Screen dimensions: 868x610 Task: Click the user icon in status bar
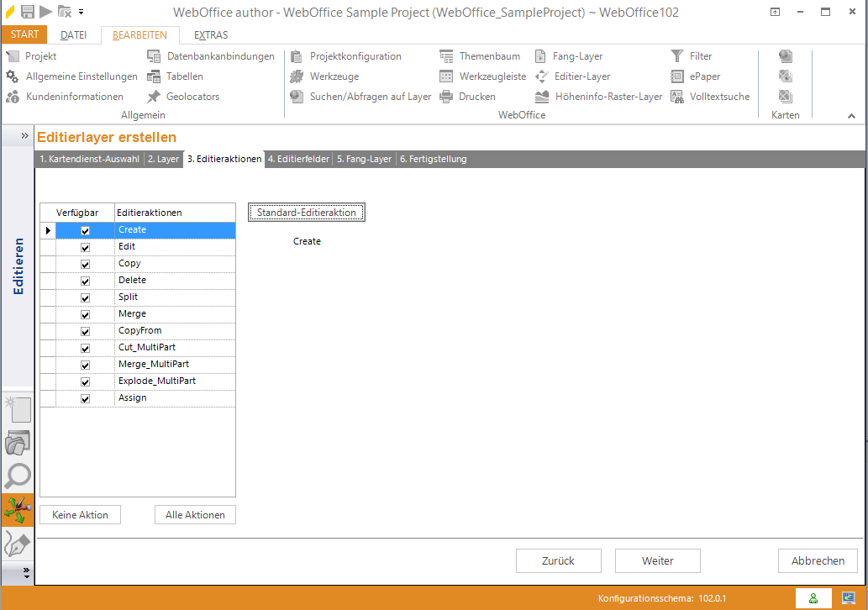tap(813, 598)
